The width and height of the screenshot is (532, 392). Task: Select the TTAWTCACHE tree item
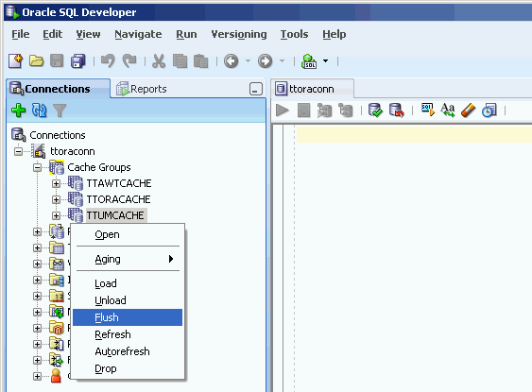pyautogui.click(x=119, y=183)
